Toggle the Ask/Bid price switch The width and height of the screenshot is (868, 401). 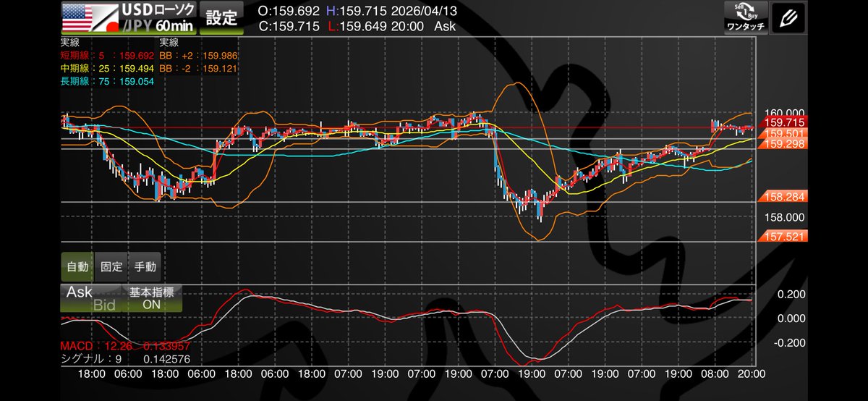(91, 298)
